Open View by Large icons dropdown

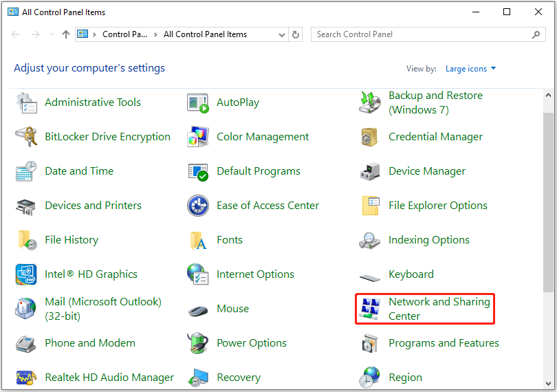pos(470,69)
